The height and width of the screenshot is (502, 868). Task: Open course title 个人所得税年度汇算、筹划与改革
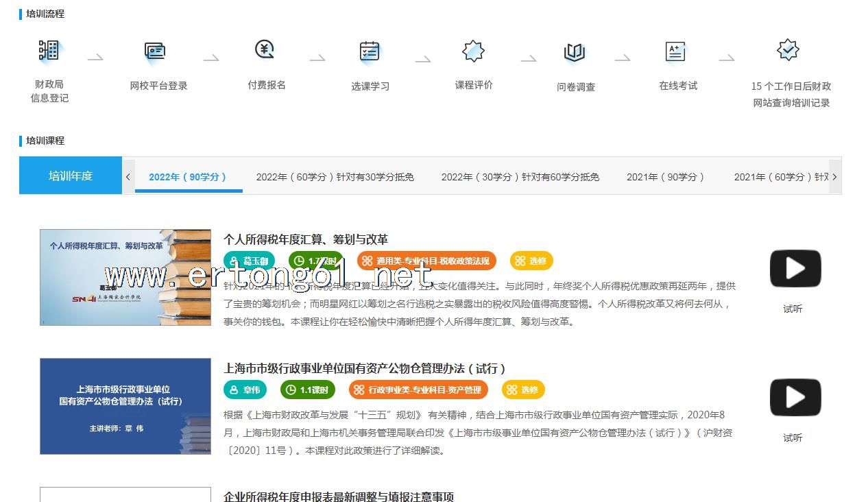coord(306,239)
